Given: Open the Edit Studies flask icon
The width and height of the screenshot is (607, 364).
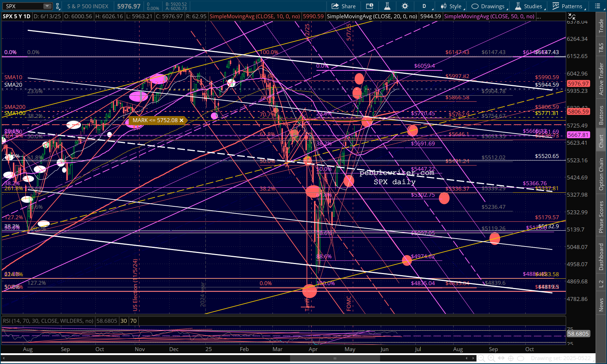Looking at the screenshot, I should (387, 6).
